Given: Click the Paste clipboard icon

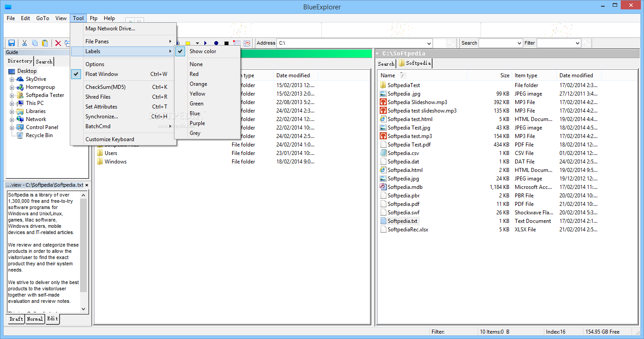Looking at the screenshot, I should [x=45, y=43].
